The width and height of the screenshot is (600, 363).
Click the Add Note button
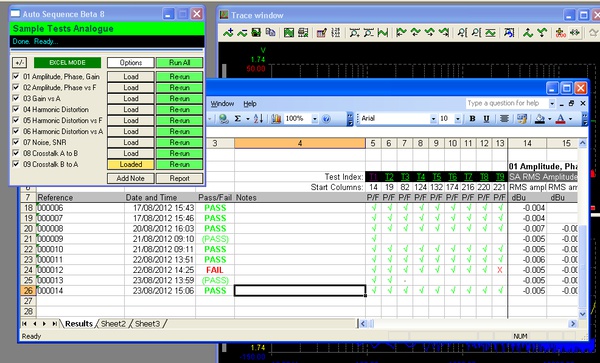click(x=130, y=178)
